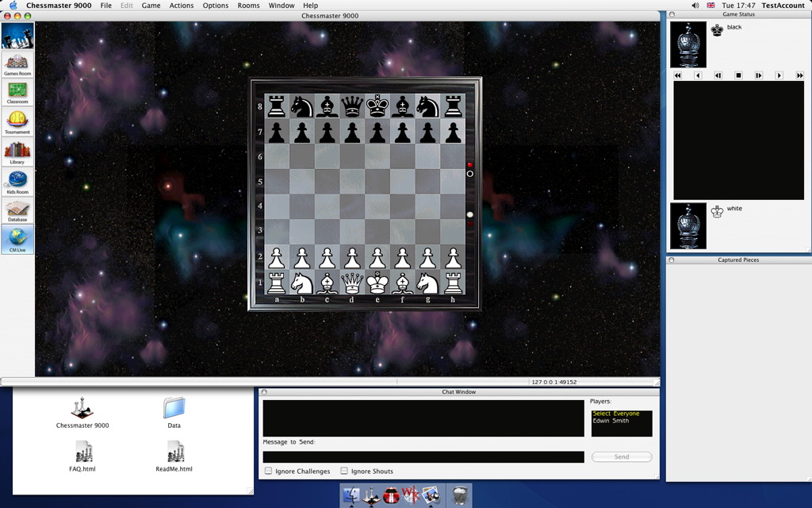This screenshot has width=812, height=508.
Task: Open the WK app icon in Dock
Action: [411, 495]
